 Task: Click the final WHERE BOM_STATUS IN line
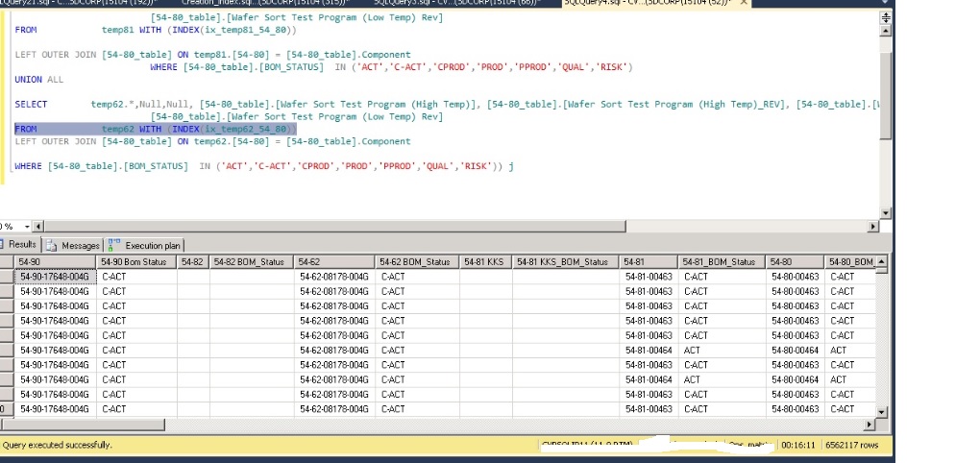[x=264, y=166]
